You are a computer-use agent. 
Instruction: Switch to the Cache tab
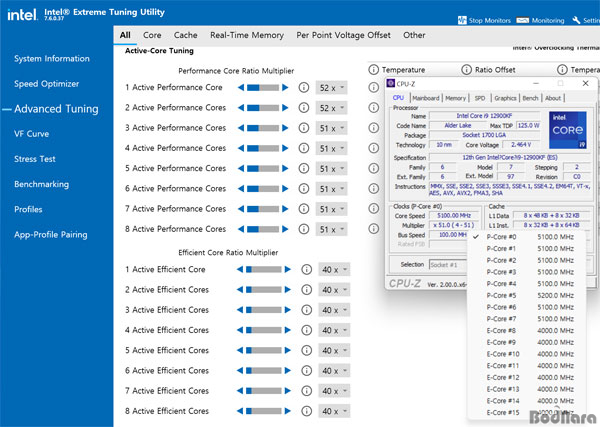[186, 35]
